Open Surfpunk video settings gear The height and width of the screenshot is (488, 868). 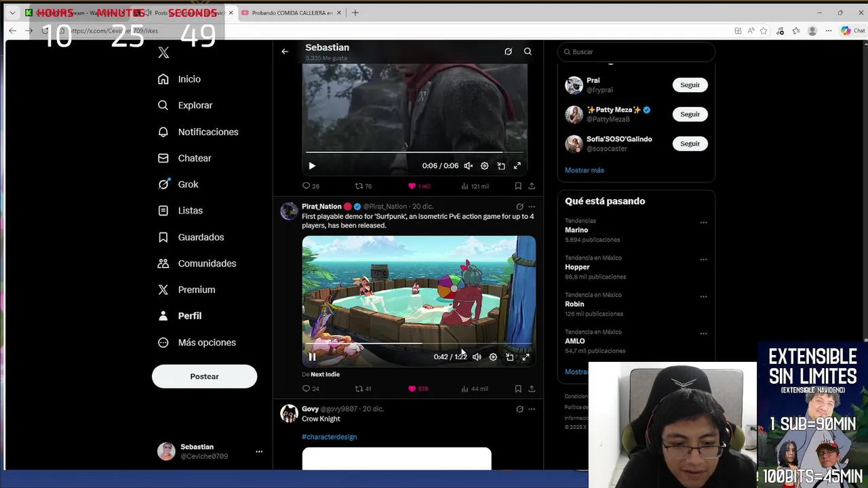493,357
